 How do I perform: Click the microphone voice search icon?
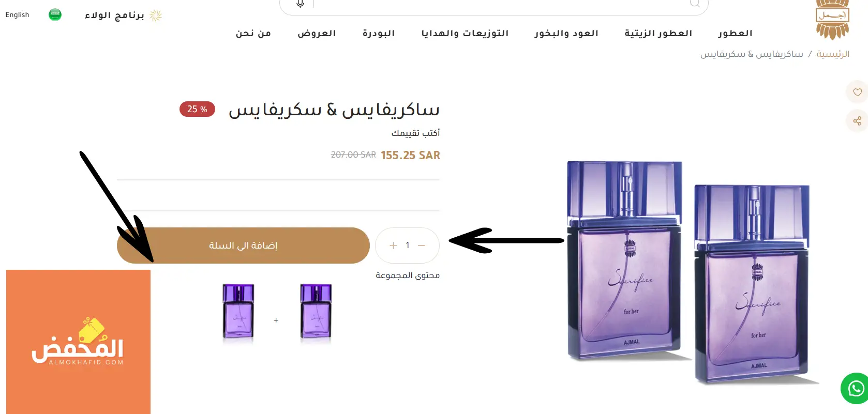click(x=300, y=4)
